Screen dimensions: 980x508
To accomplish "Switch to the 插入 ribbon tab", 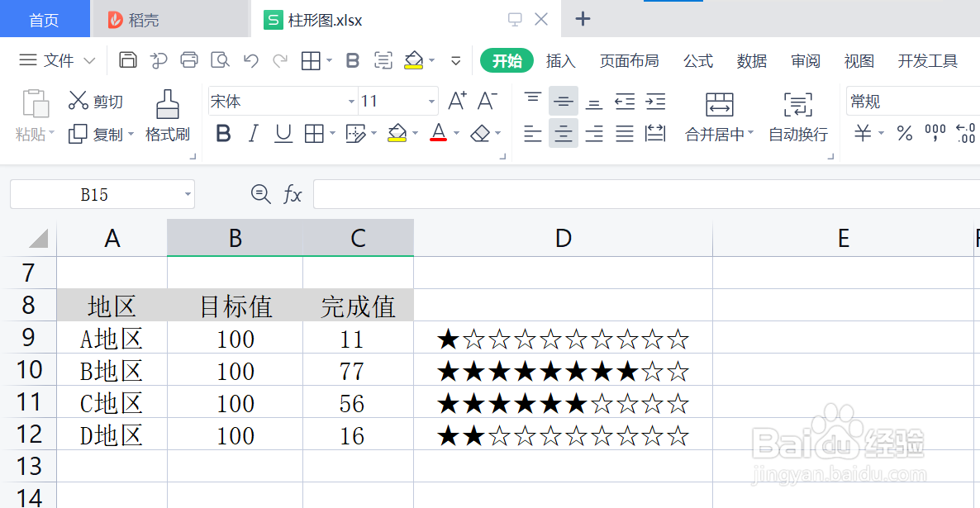I will 560,60.
